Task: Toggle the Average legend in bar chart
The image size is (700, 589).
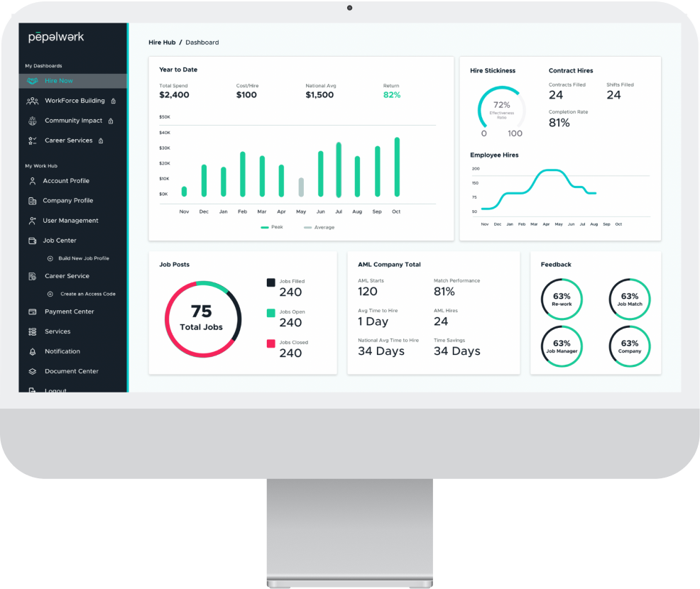Action: click(319, 227)
